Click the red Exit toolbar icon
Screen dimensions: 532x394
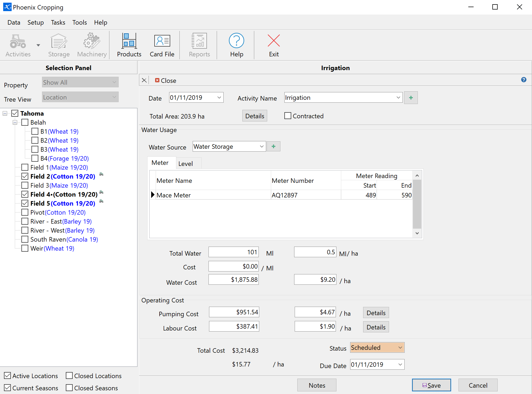tap(274, 45)
